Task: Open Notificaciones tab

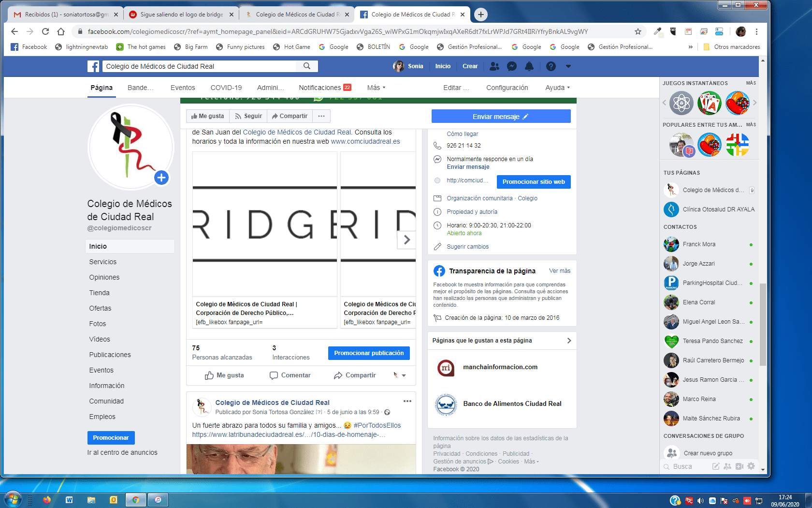Action: pos(325,88)
